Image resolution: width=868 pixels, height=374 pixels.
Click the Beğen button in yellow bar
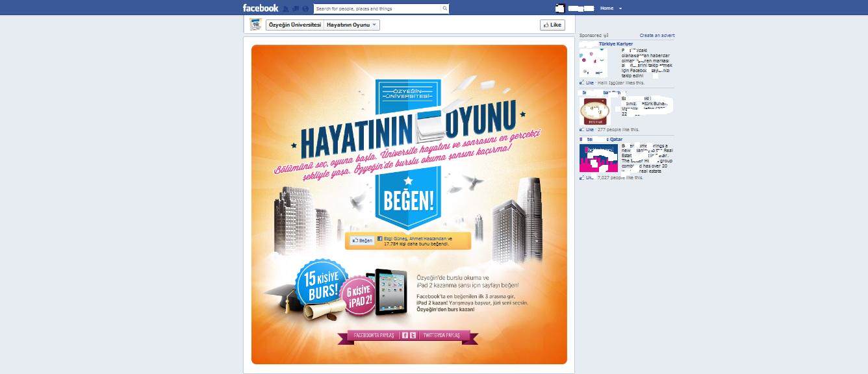point(363,240)
